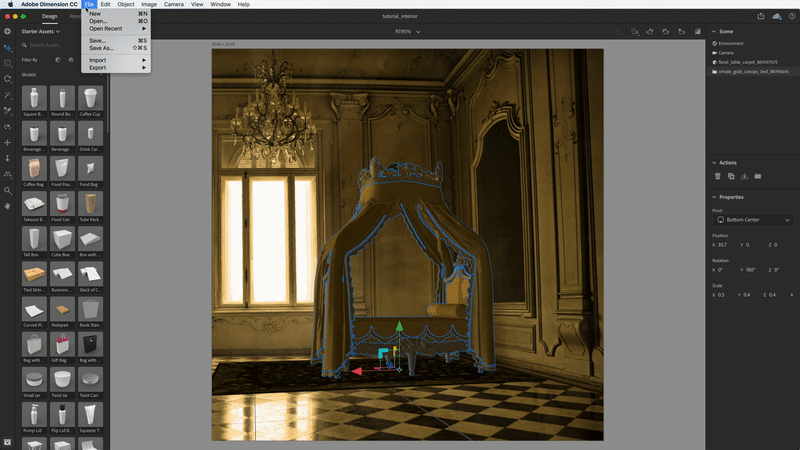This screenshot has height=450, width=800.
Task: Choose Save As from the File menu
Action: (x=102, y=47)
